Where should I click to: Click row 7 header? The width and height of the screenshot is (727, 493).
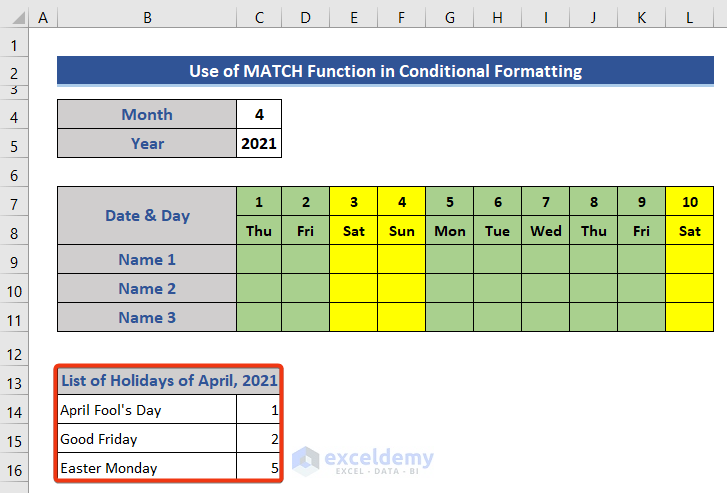point(14,203)
